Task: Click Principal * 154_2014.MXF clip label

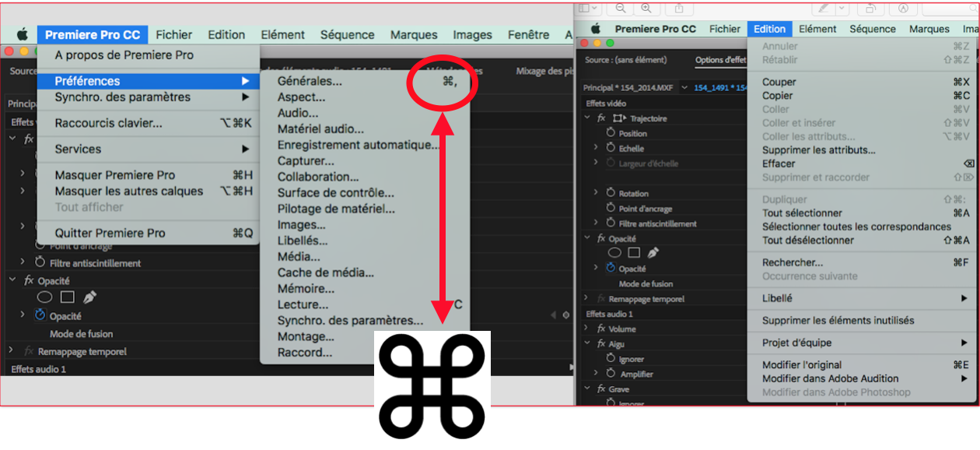Action: (630, 87)
